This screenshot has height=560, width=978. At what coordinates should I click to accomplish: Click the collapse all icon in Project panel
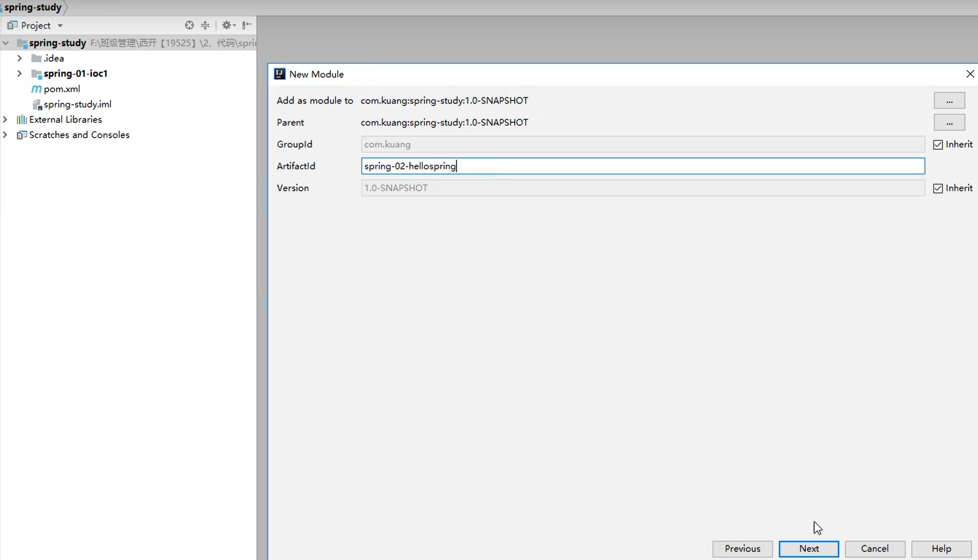pos(205,25)
